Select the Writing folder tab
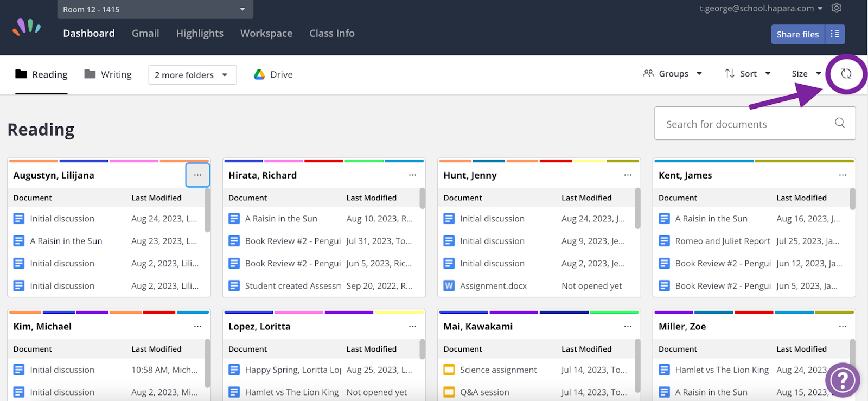The width and height of the screenshot is (868, 401). tap(108, 74)
